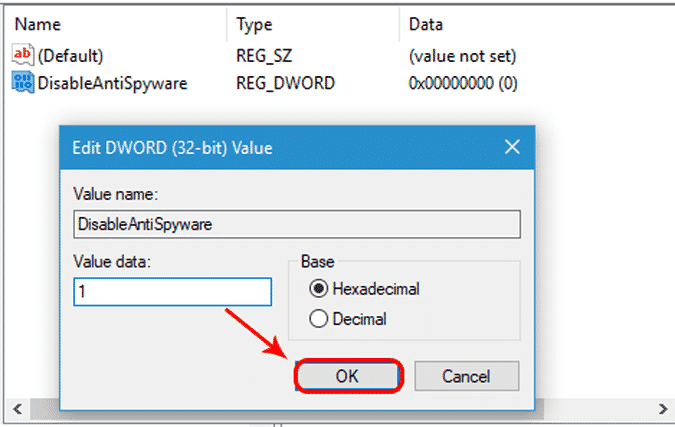
Task: Select the DisableAntiSpyware entry name
Action: 112,83
